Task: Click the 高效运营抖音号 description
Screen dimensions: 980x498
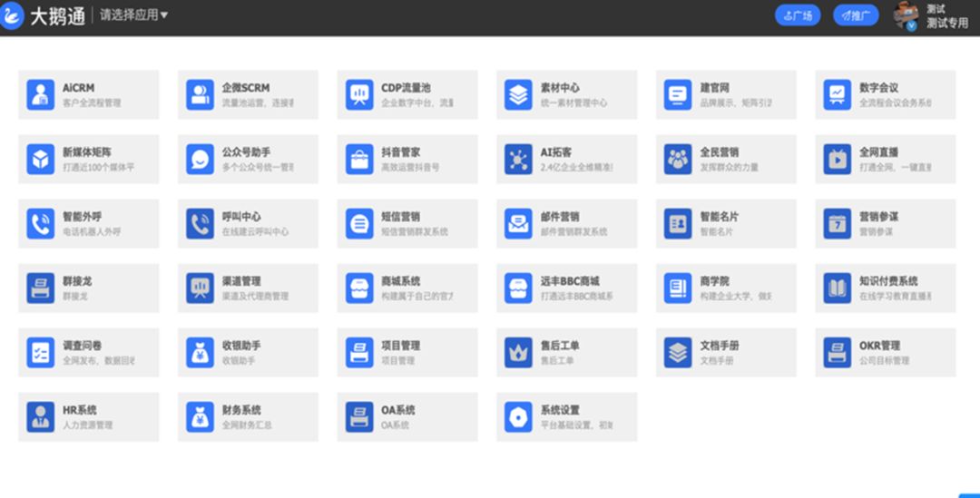Action: click(x=411, y=168)
